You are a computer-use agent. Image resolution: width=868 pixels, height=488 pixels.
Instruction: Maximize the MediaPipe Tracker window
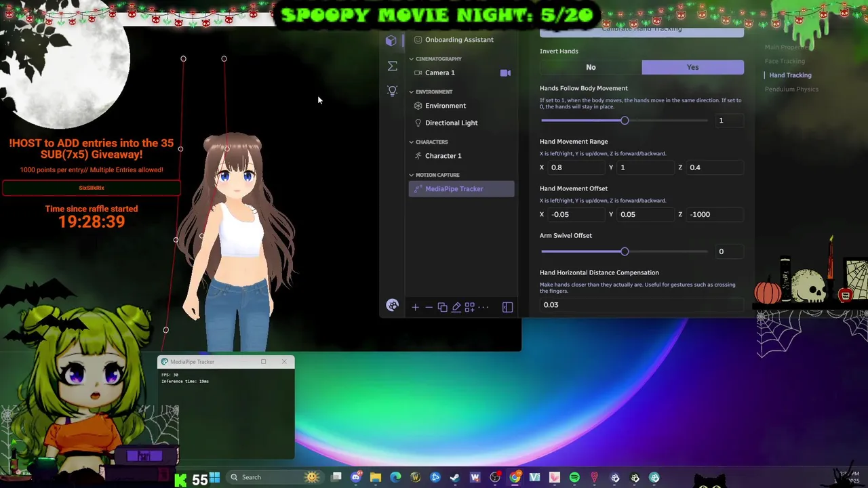click(x=264, y=361)
